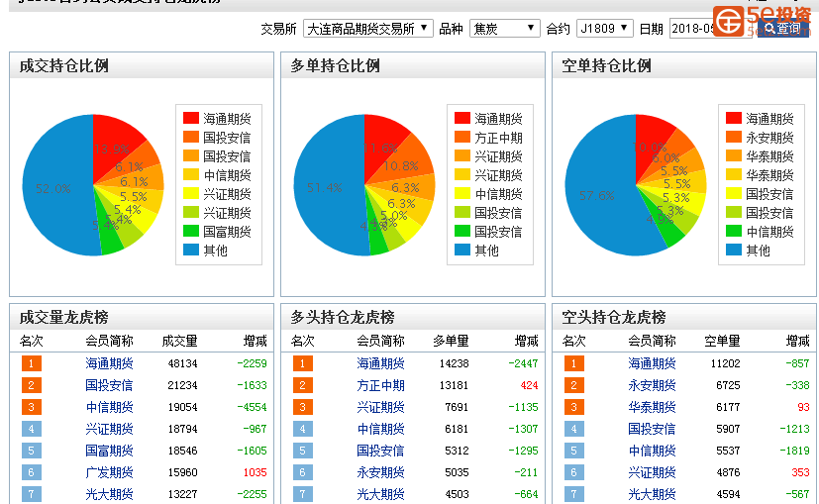Viewport: 819px width, 504px height.
Task: Click long position value 14238
Action: click(454, 363)
